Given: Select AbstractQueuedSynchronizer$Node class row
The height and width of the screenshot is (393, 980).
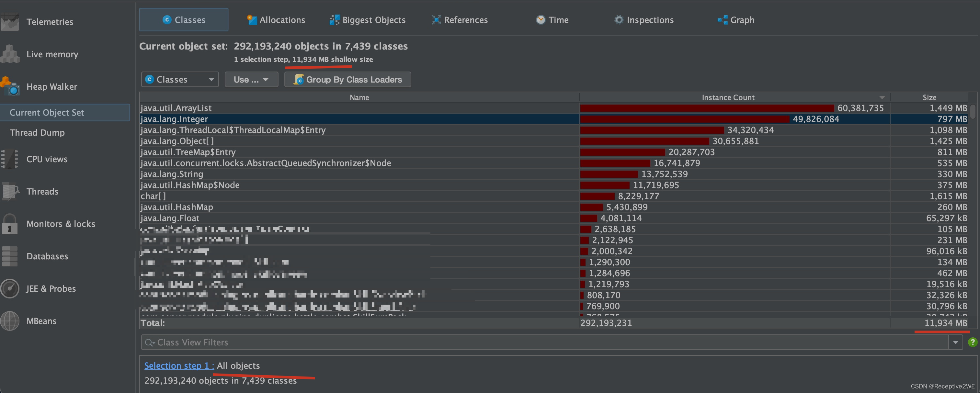Looking at the screenshot, I should pos(554,163).
